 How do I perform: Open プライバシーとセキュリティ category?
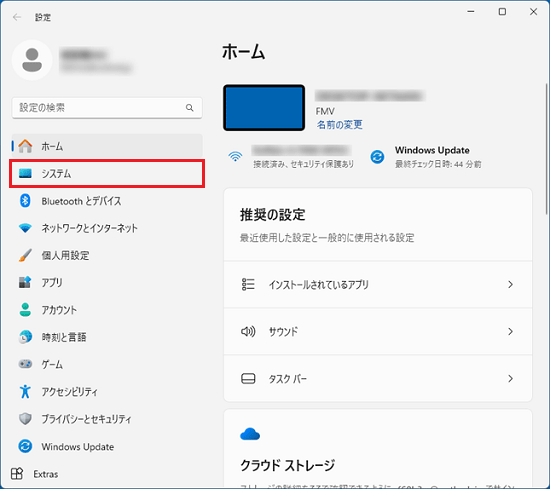coord(107,418)
